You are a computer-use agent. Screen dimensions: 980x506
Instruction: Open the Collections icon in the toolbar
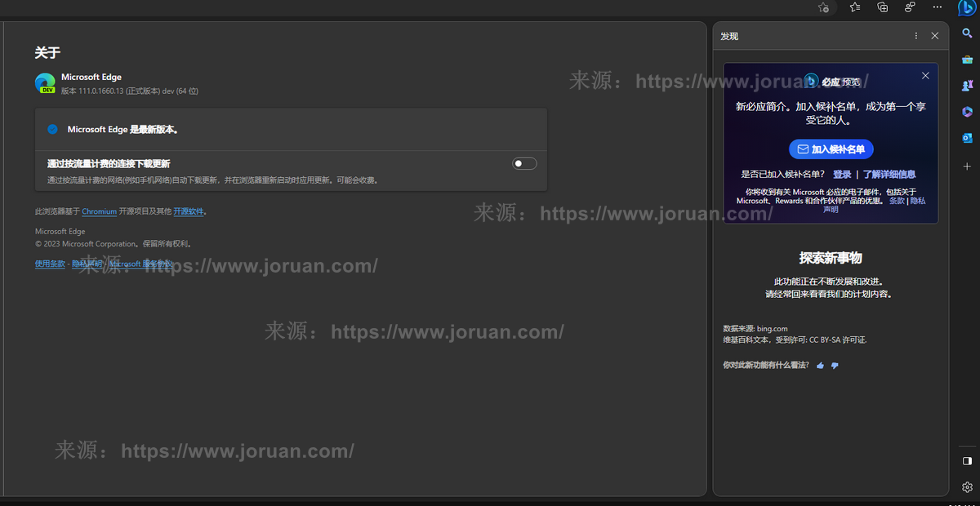[x=882, y=7]
